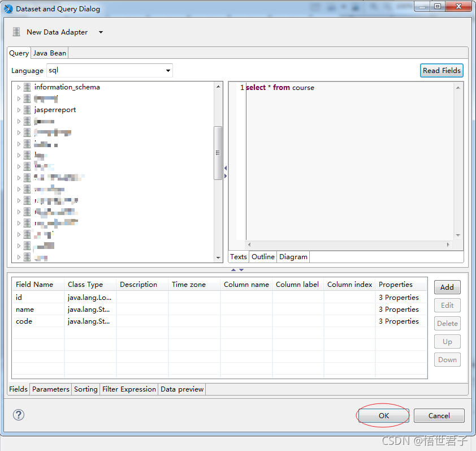Click the Properties icon in the id row
This screenshot has width=476, height=451.
point(399,297)
